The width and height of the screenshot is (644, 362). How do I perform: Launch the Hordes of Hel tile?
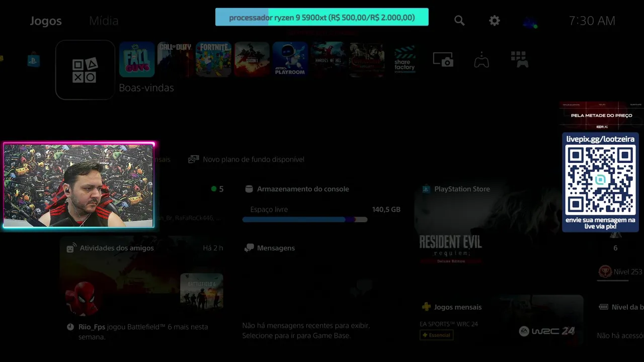click(328, 59)
